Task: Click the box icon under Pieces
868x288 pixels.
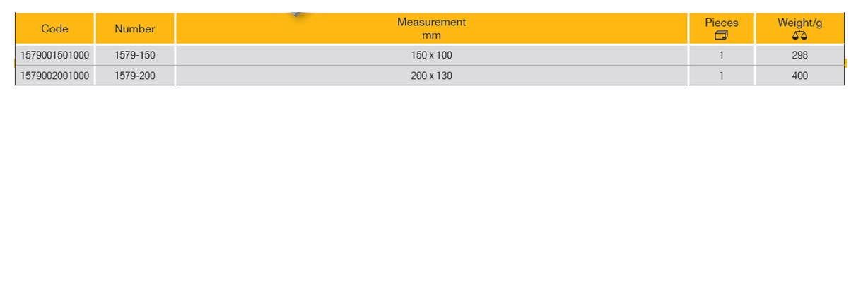Action: (721, 35)
